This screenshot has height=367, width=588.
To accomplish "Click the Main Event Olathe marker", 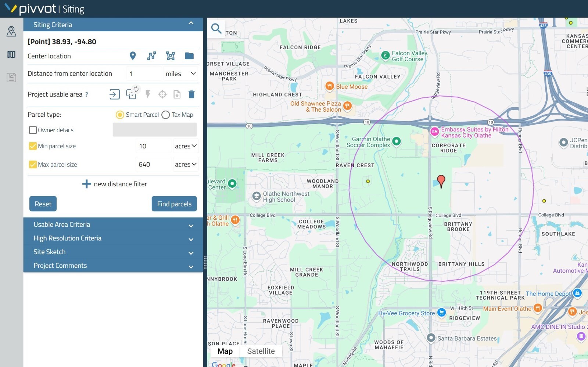I will [x=538, y=308].
